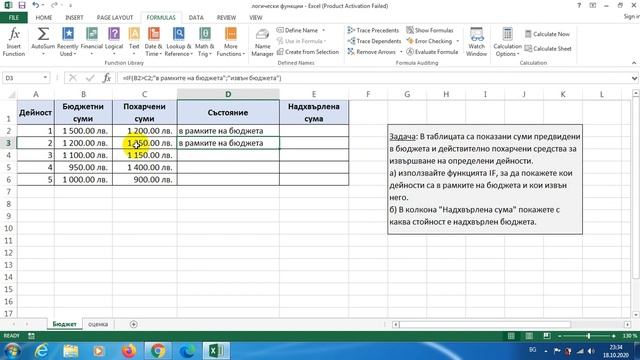Click the Windows Start button
Viewport: 640px width, 360px height.
[x=12, y=351]
